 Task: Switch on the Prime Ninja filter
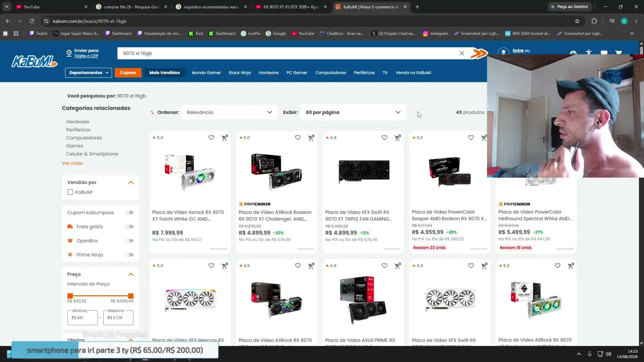coord(130,255)
